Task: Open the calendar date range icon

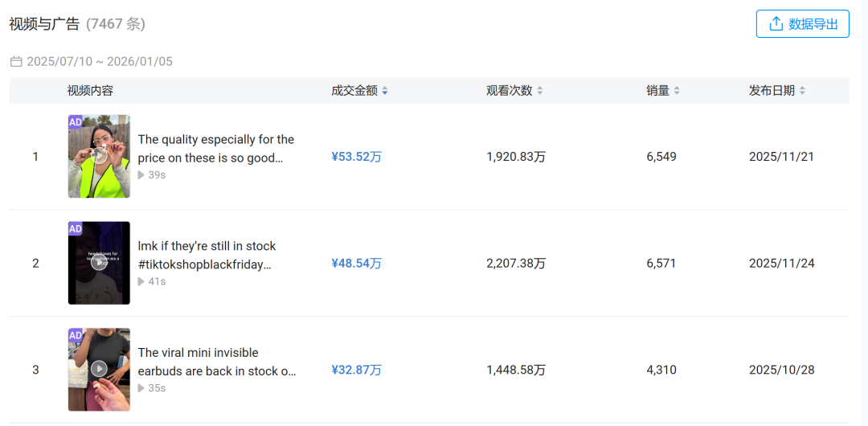Action: (x=16, y=62)
